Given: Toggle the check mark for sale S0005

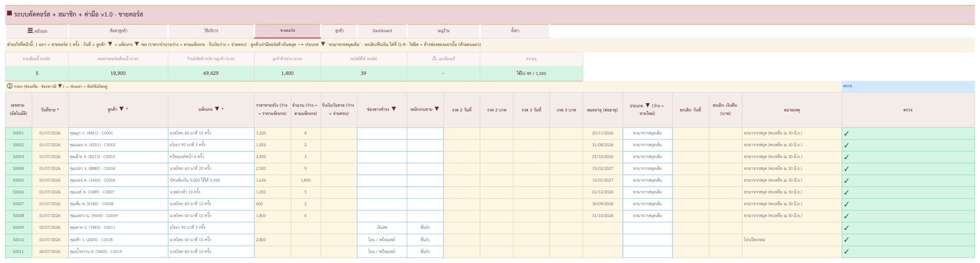Looking at the screenshot, I should click(x=846, y=180).
